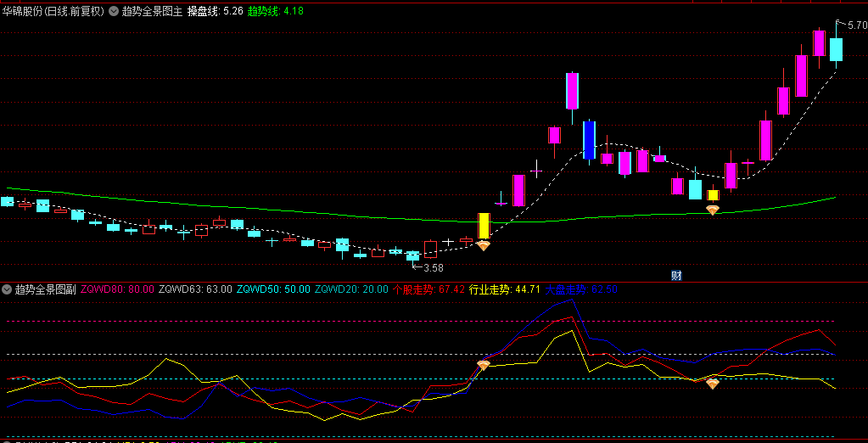868x443 pixels.
Task: Select the tall yellow candlestick crossing the green line
Action: point(484,226)
